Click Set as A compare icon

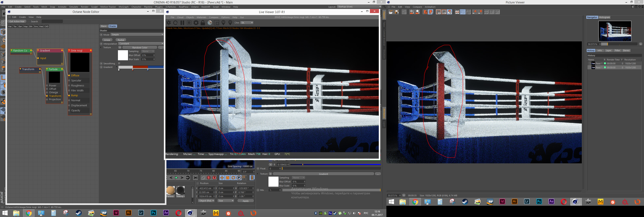475,12
